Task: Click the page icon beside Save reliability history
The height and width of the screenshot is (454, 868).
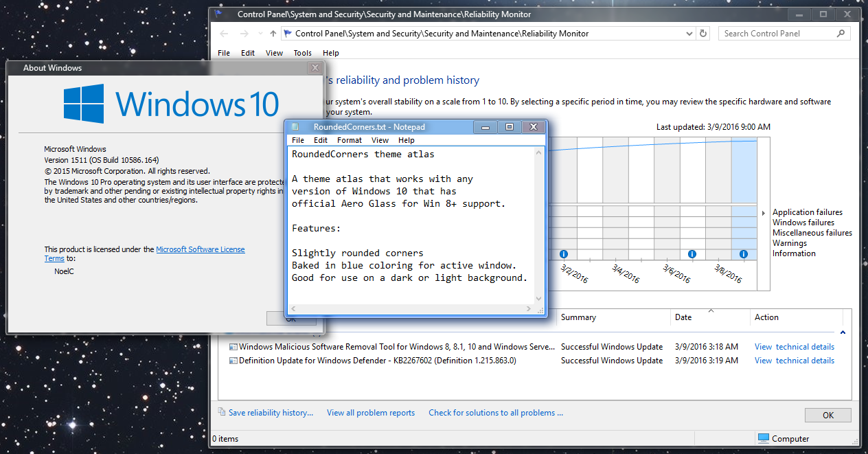Action: 222,412
